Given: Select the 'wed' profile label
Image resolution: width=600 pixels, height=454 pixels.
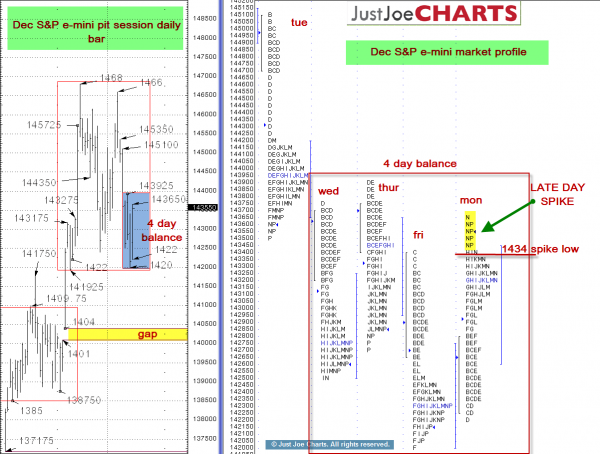Looking at the screenshot, I should coord(328,191).
